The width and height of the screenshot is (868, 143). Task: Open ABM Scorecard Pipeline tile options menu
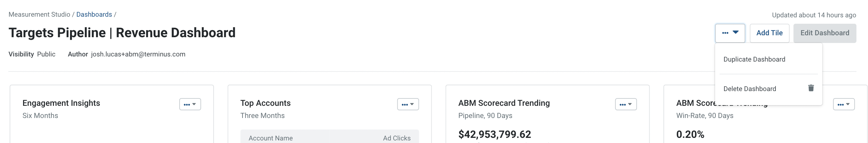pos(626,104)
